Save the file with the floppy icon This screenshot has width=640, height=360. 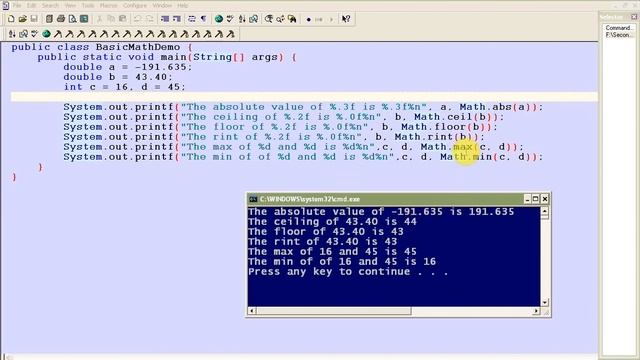34,19
